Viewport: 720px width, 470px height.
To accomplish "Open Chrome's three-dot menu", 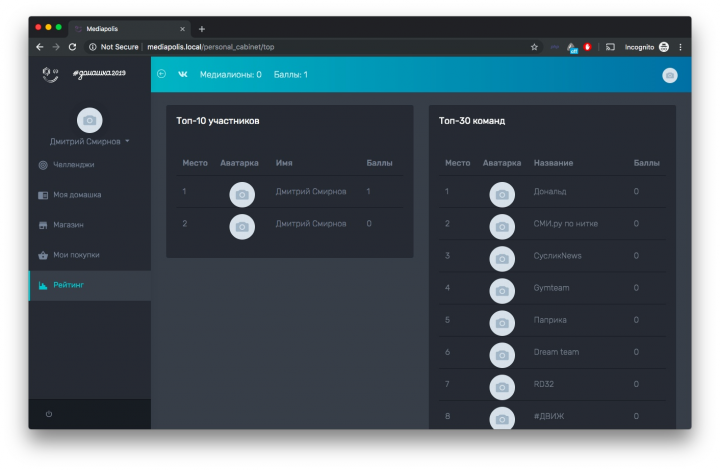I will coord(681,47).
